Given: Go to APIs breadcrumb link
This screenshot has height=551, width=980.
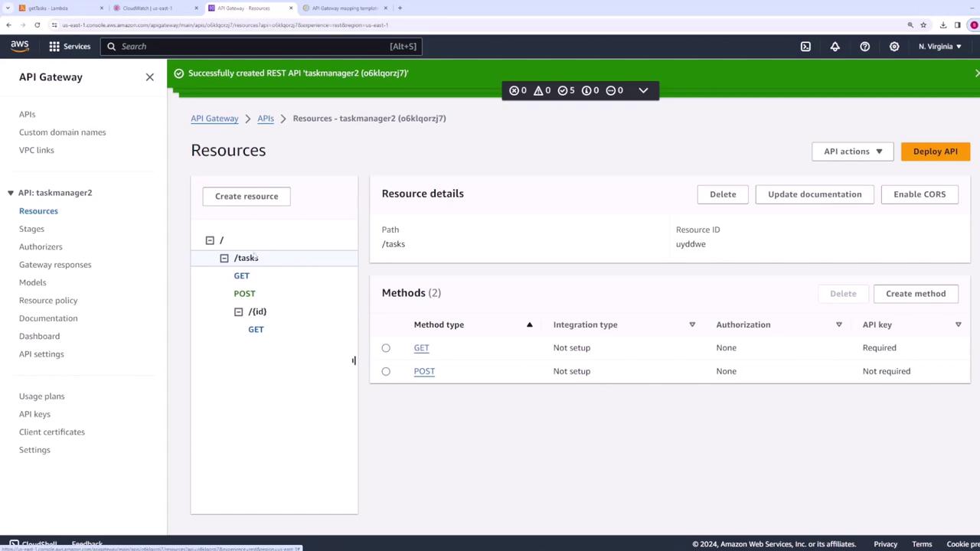Looking at the screenshot, I should pyautogui.click(x=266, y=119).
